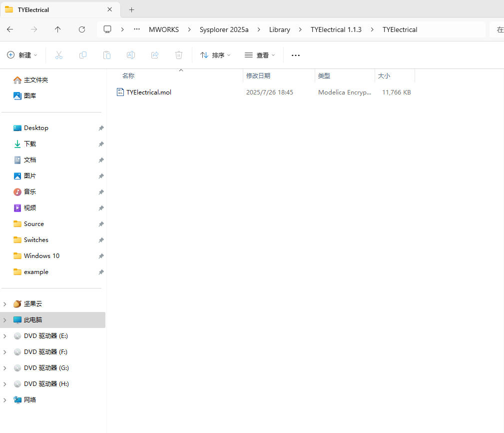This screenshot has width=504, height=433.
Task: Click TYElectrical breadcrumb segment
Action: tap(400, 29)
